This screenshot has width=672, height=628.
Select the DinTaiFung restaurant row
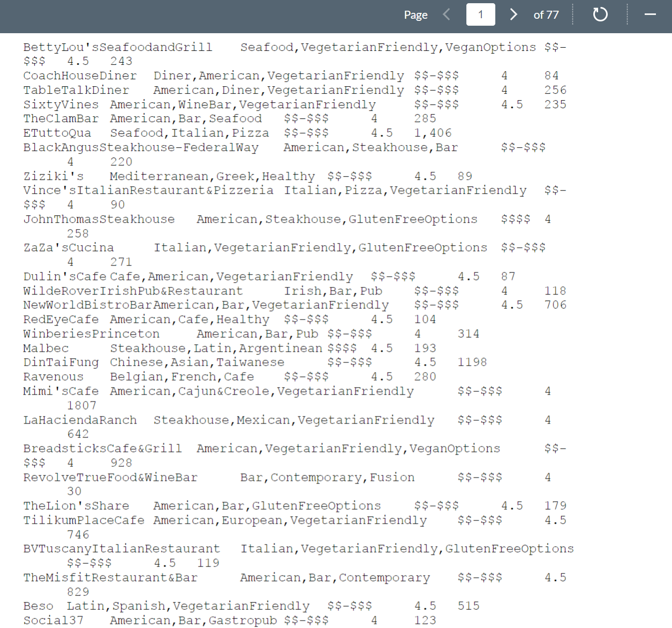[x=61, y=362]
